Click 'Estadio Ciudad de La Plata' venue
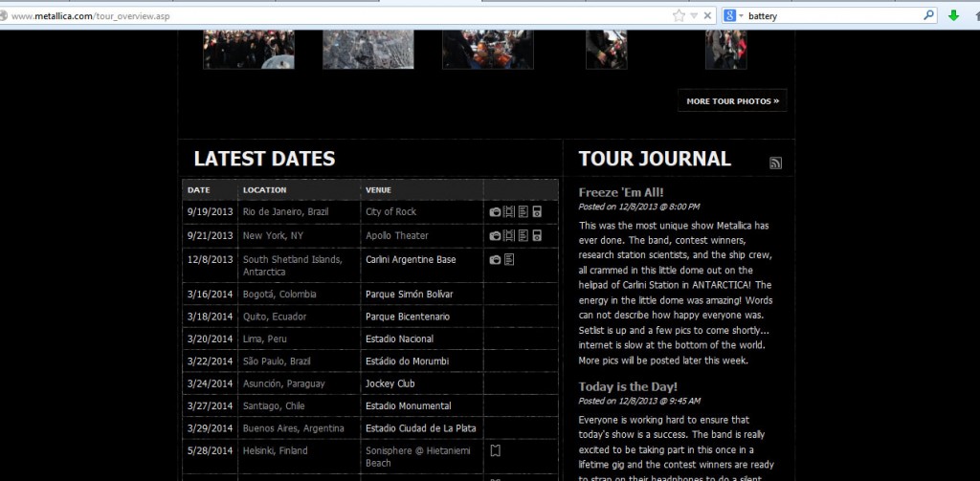Viewport: 980px width, 481px height. (x=421, y=428)
